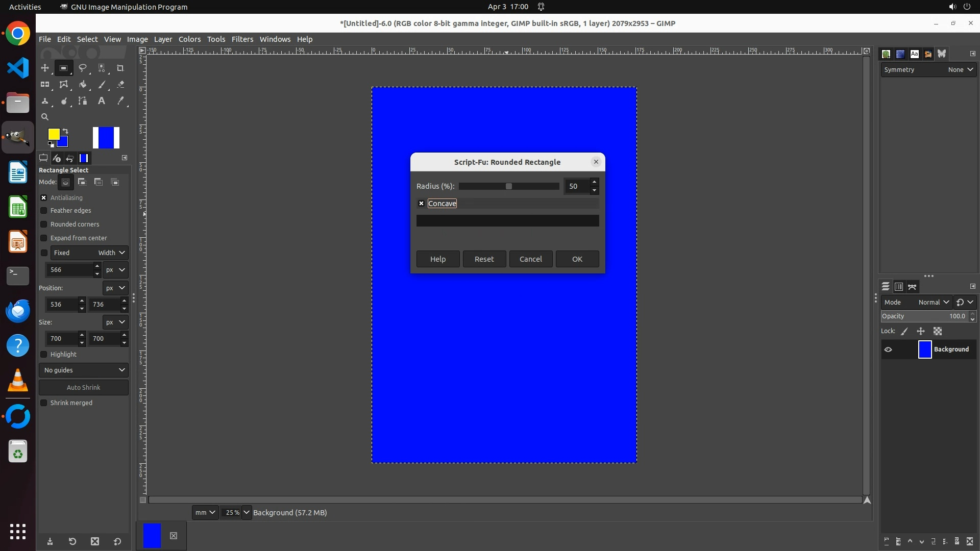Click OK in Rounded Rectangle dialog
The width and height of the screenshot is (980, 551).
coord(577,259)
